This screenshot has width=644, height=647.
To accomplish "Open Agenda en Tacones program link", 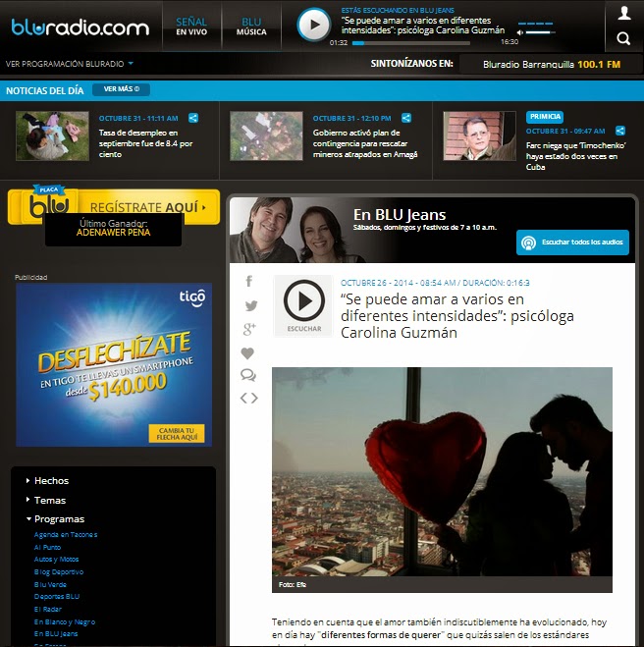I will tap(66, 535).
